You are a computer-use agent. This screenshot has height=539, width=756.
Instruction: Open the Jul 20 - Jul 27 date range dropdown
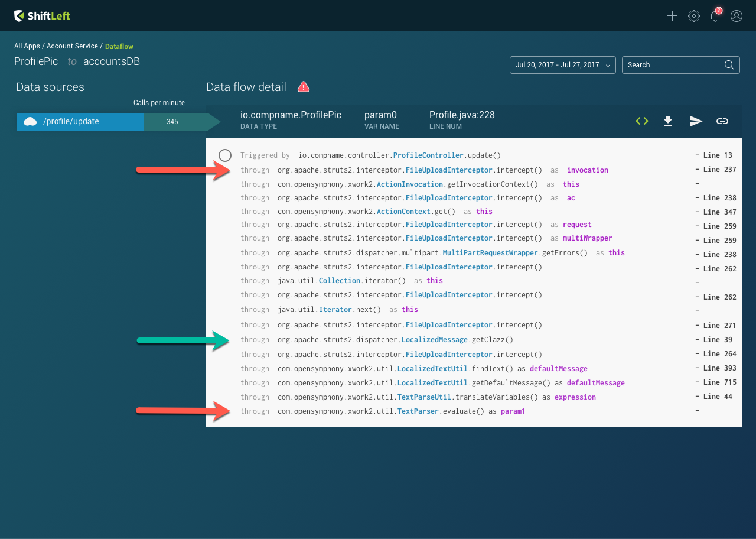coord(562,65)
